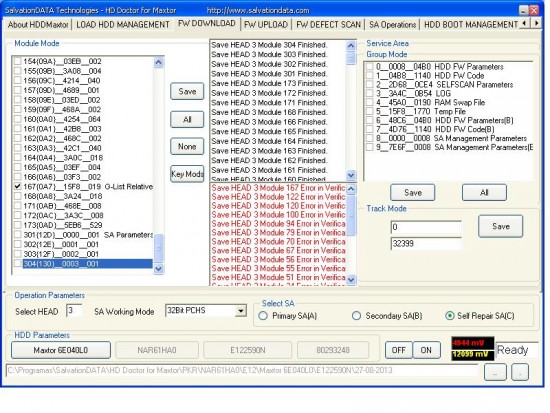Click module list scrollbar up arrow
Image resolution: width=550 pixels, height=413 pixels.
pos(159,62)
